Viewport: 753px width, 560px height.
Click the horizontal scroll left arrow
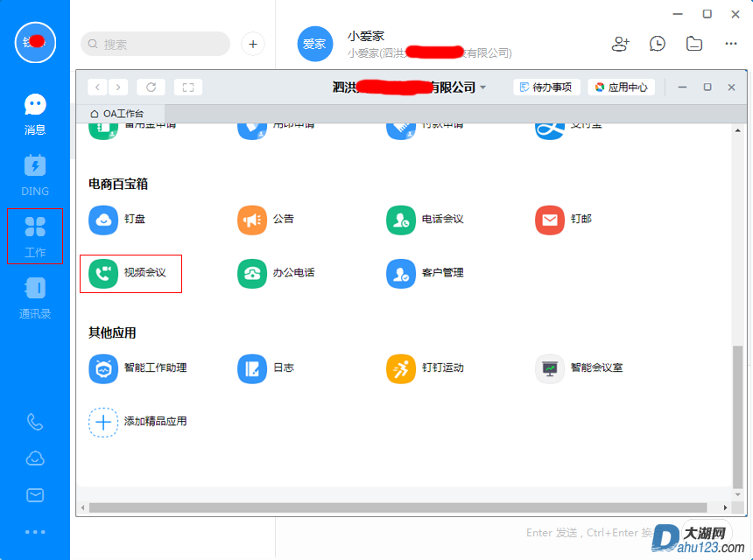[x=82, y=507]
